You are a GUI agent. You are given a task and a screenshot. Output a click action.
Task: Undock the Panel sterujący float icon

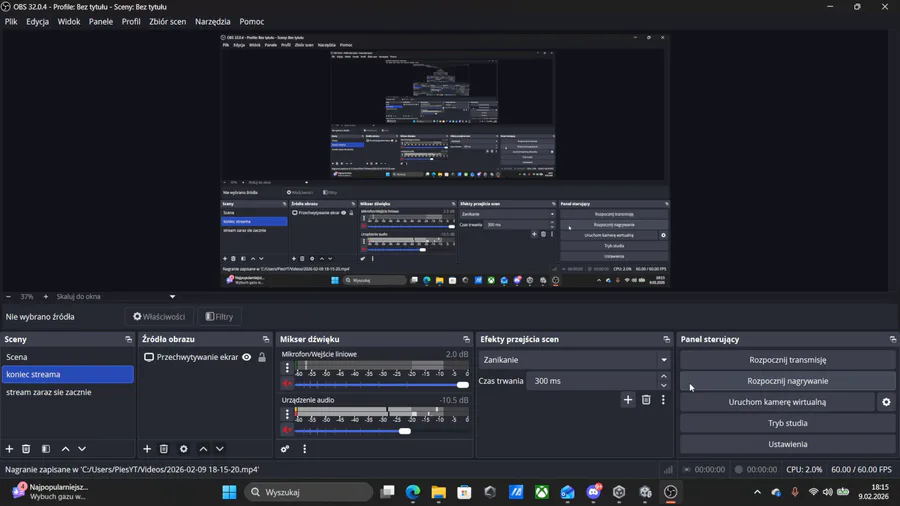[893, 340]
